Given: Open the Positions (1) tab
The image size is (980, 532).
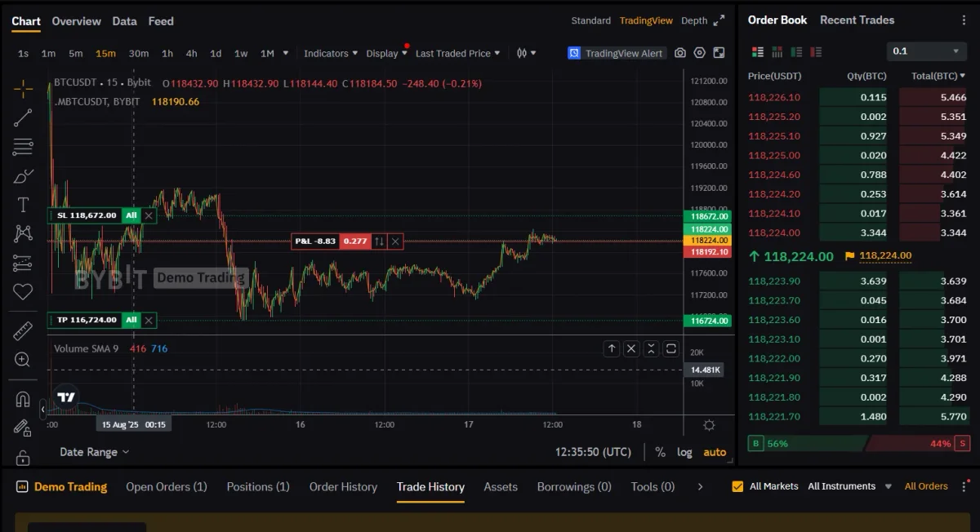Looking at the screenshot, I should pos(258,487).
